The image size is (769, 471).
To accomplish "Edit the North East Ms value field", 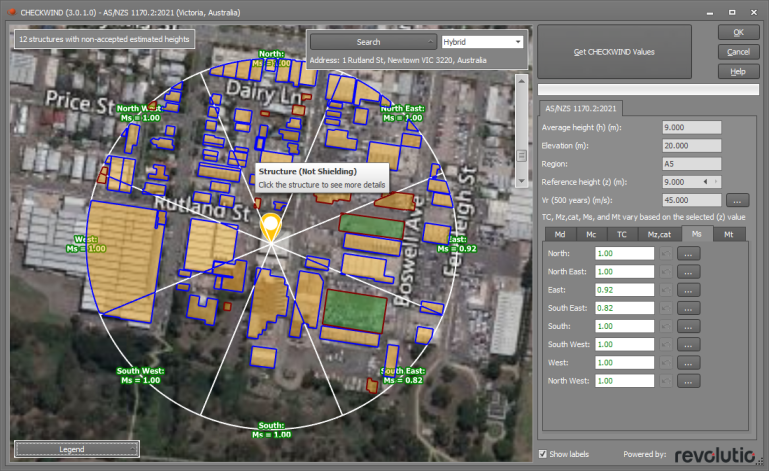I will click(624, 272).
